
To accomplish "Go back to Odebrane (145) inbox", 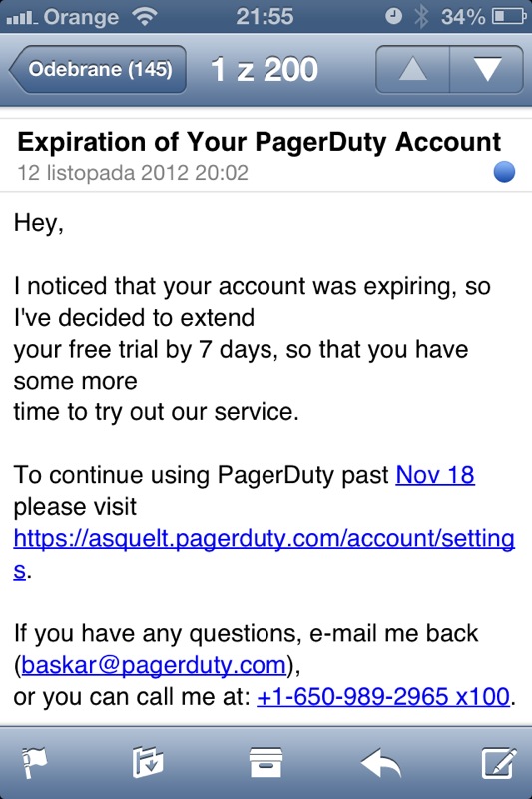I will coord(98,69).
